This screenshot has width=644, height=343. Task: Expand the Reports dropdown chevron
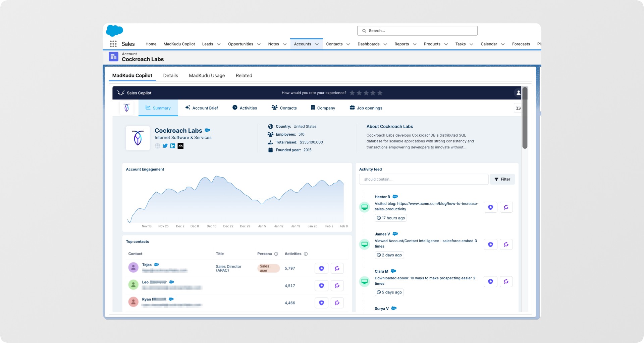(x=415, y=44)
